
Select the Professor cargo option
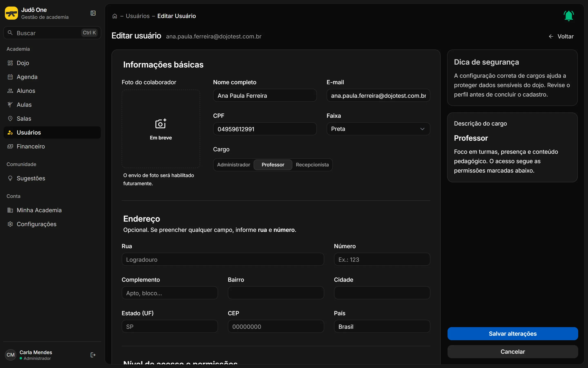tap(273, 165)
